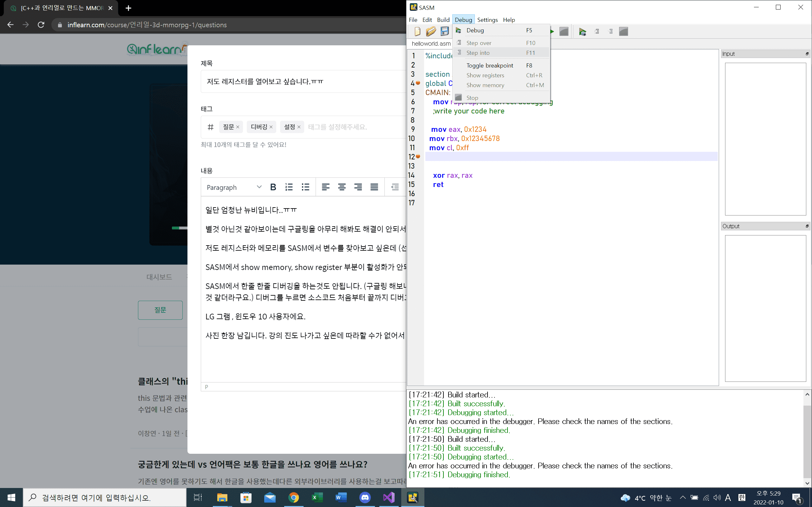Click the Open file folder icon
The width and height of the screenshot is (812, 507).
click(431, 31)
